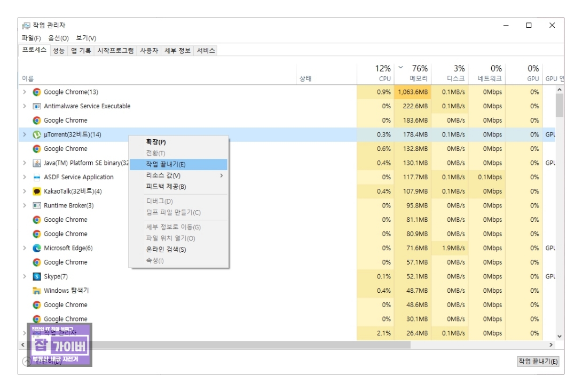Open the 파일(F) menu
582x392 pixels.
click(31, 38)
